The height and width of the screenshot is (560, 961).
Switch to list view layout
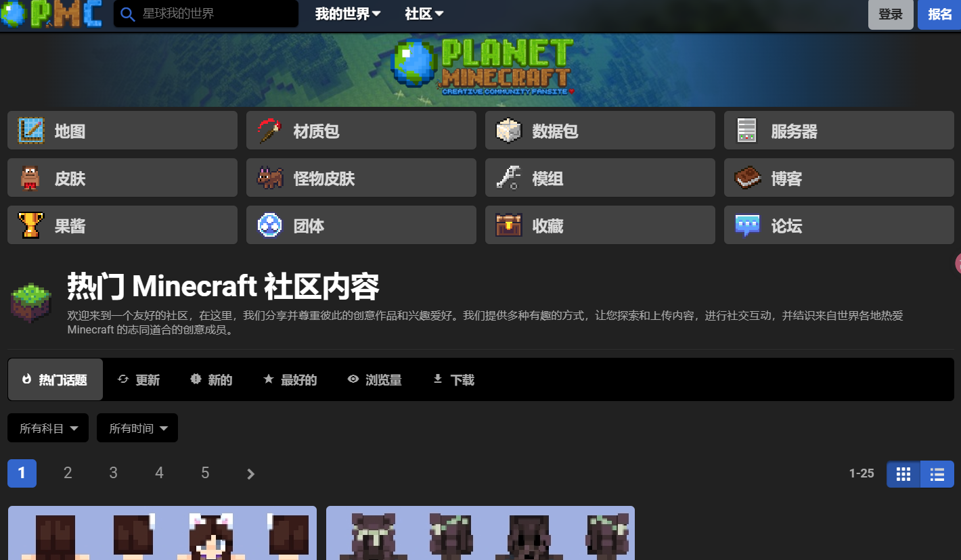coord(937,474)
